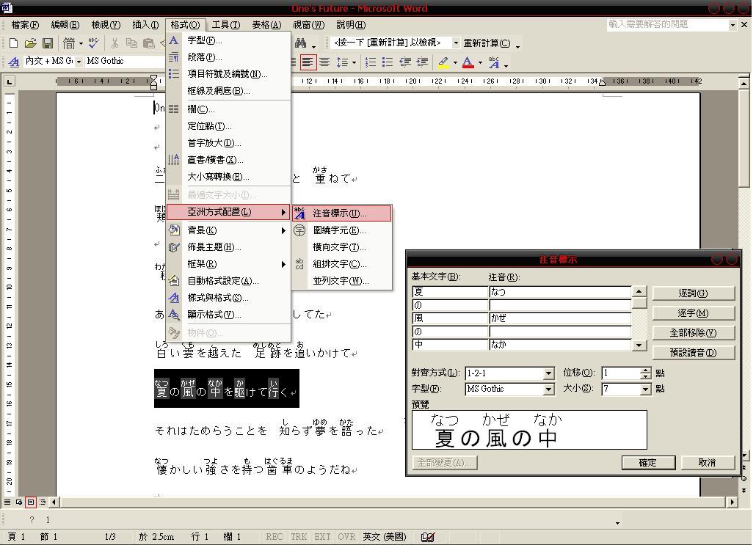Apply numbered list formatting icon

click(x=370, y=62)
